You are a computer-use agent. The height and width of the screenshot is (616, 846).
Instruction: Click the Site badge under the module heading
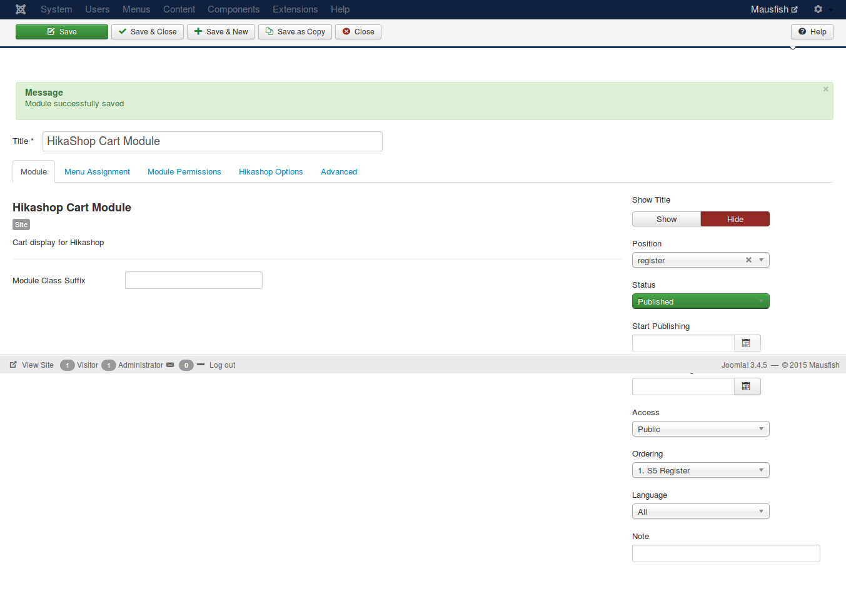(21, 225)
